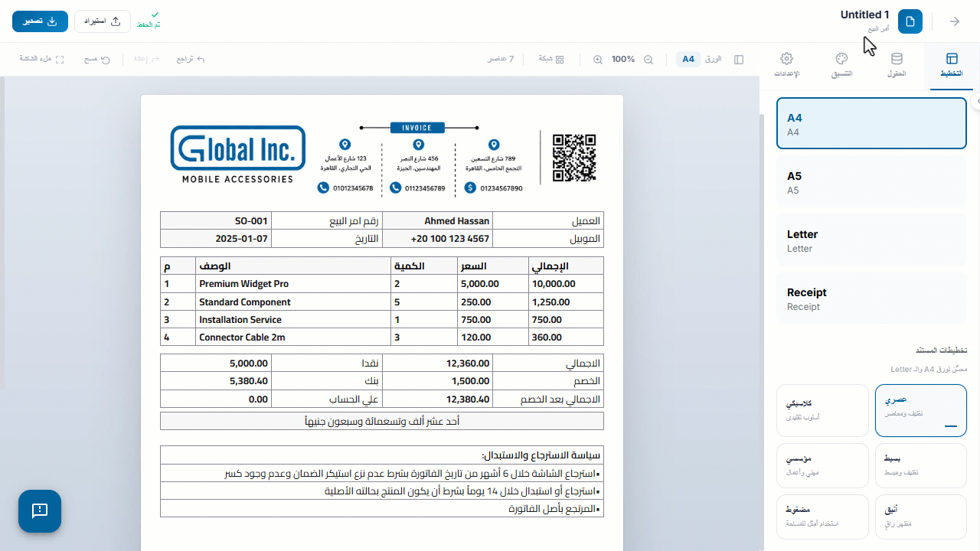Choose the مؤسسي corporate layout style
Image resolution: width=980 pixels, height=551 pixels.
822,465
